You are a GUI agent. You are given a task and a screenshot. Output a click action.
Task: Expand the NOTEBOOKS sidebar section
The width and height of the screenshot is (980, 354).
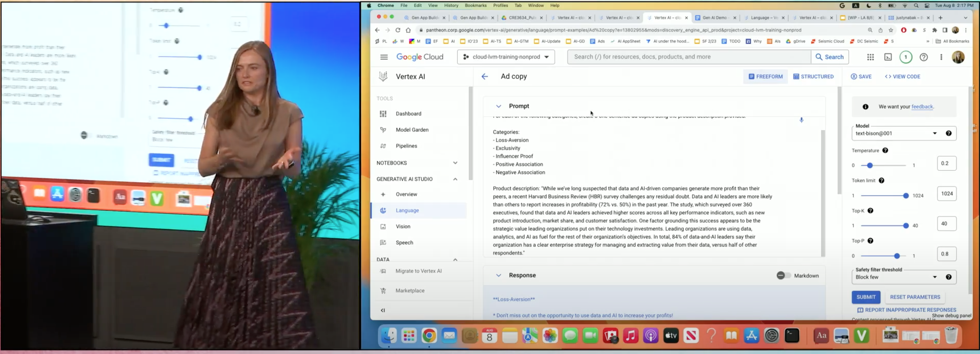tap(455, 163)
